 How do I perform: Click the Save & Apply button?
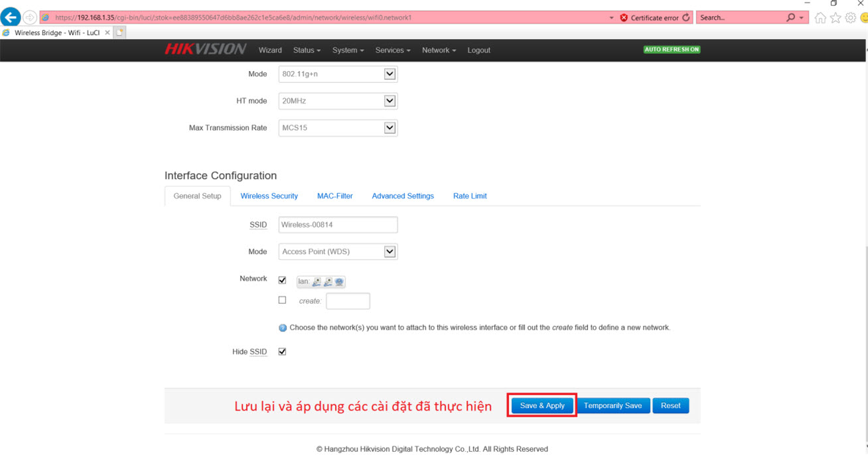tap(542, 406)
